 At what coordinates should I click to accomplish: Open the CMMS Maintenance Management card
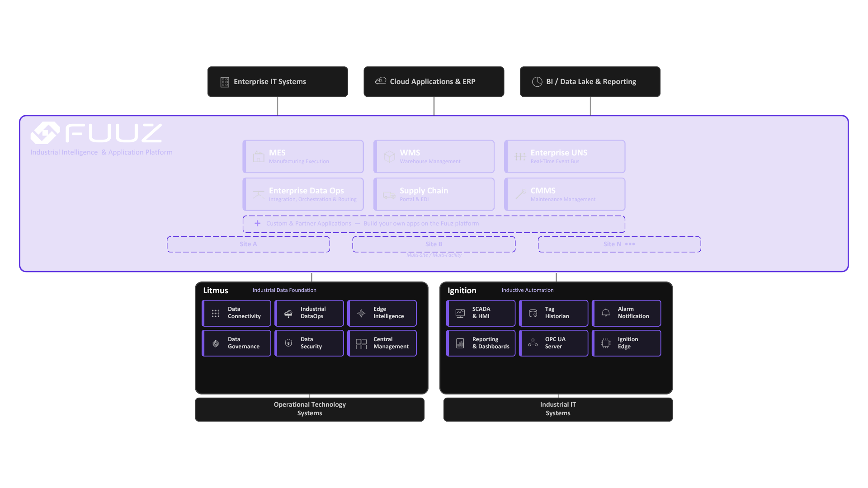tap(565, 194)
